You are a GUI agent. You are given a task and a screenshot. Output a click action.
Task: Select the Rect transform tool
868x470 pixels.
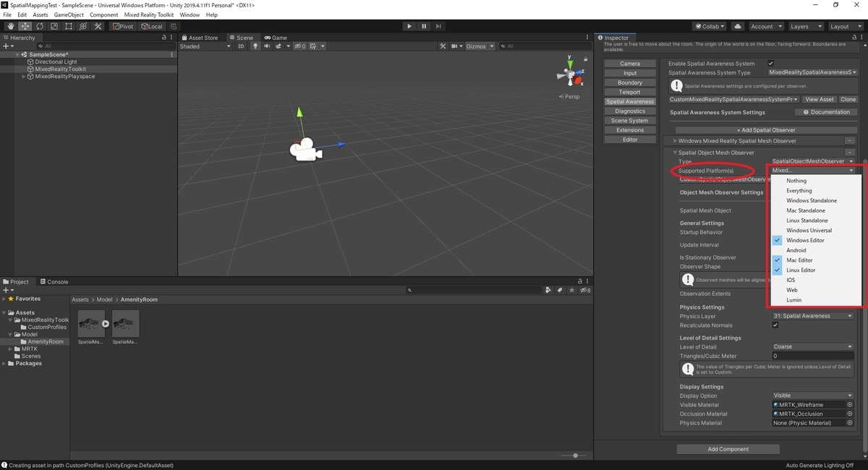(x=68, y=26)
